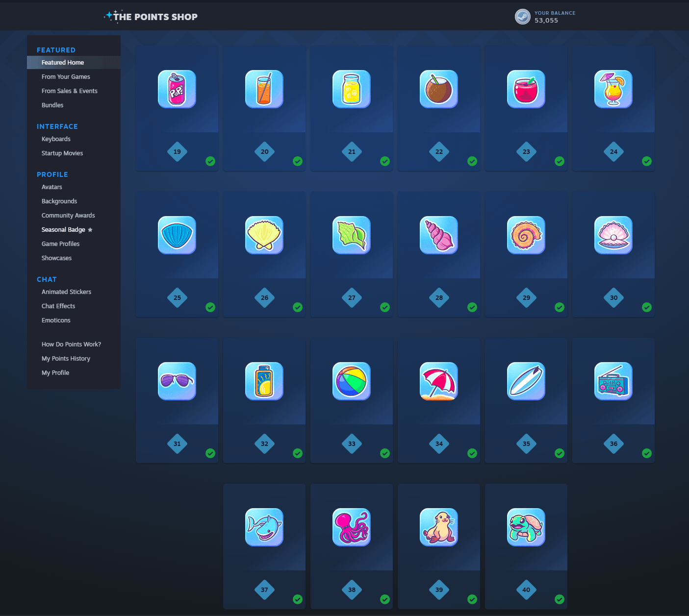Viewport: 689px width, 616px height.
Task: Open the Featured Home menu item
Action: coord(63,63)
